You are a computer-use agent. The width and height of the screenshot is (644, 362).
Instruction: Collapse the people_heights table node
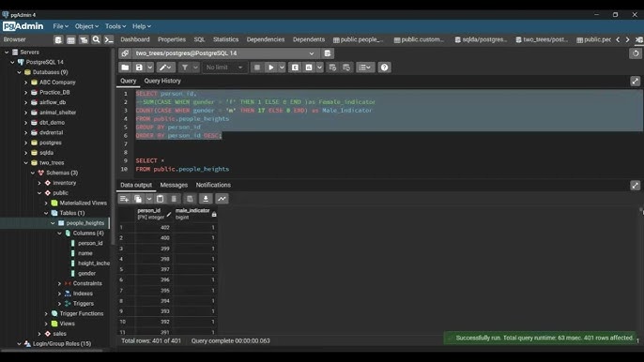53,223
